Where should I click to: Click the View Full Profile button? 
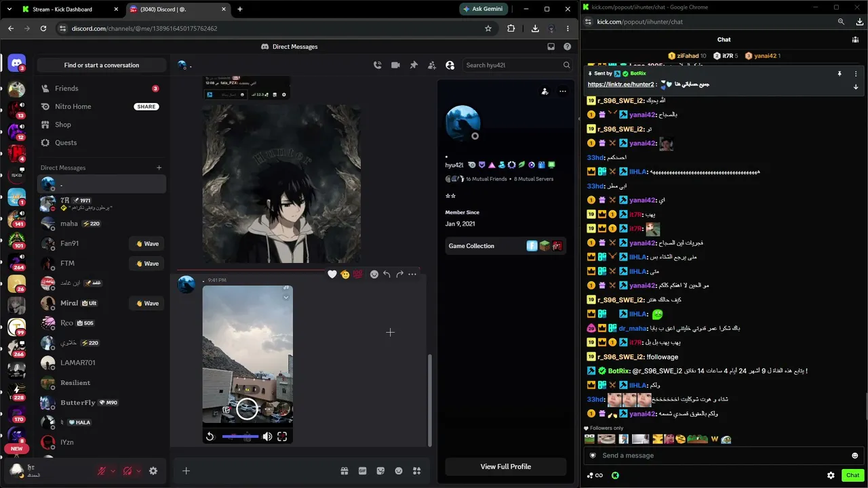tap(506, 466)
